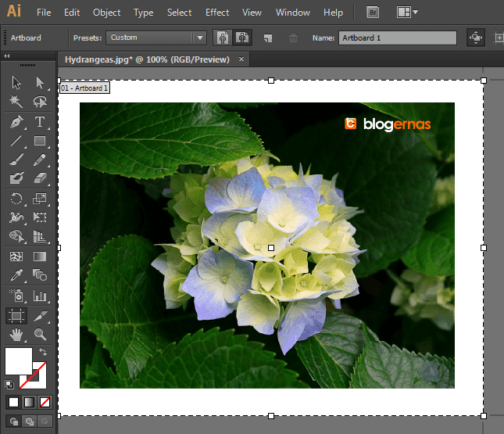504x434 pixels.
Task: Select the Blend tool
Action: 40,275
